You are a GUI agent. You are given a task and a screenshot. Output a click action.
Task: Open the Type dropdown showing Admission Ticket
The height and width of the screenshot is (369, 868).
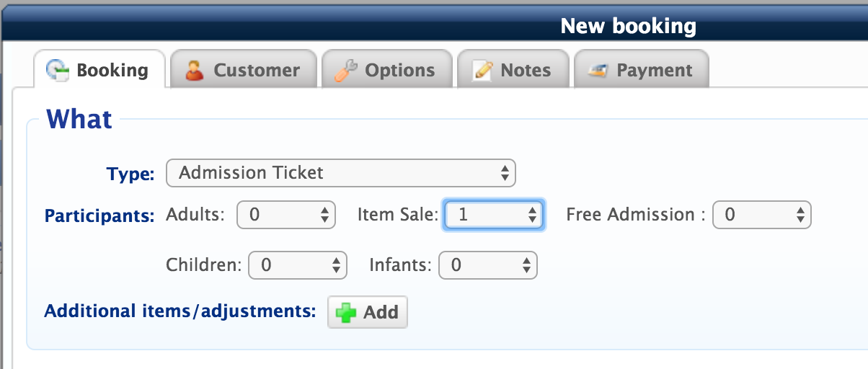coord(341,173)
